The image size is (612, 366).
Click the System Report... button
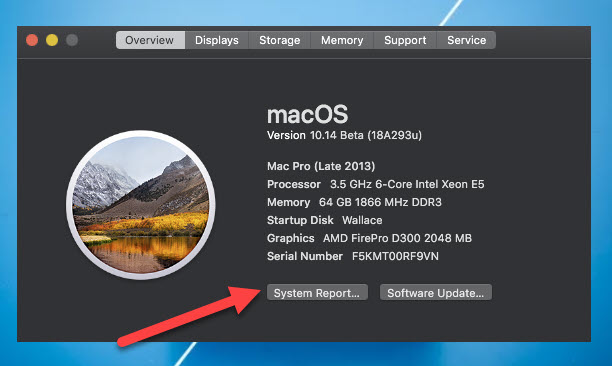click(x=317, y=293)
